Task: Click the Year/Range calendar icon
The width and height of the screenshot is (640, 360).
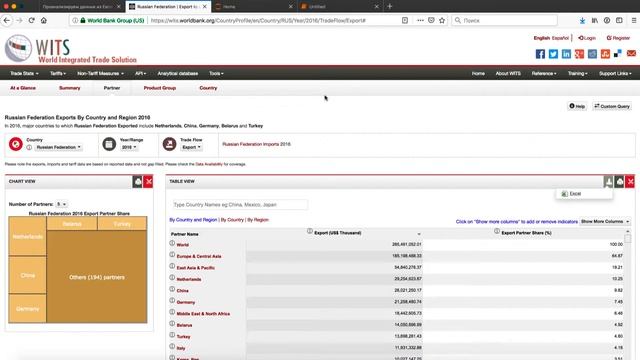Action: point(109,144)
